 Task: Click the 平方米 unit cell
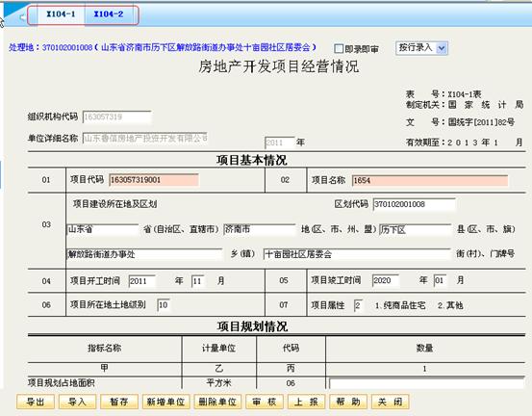click(218, 383)
